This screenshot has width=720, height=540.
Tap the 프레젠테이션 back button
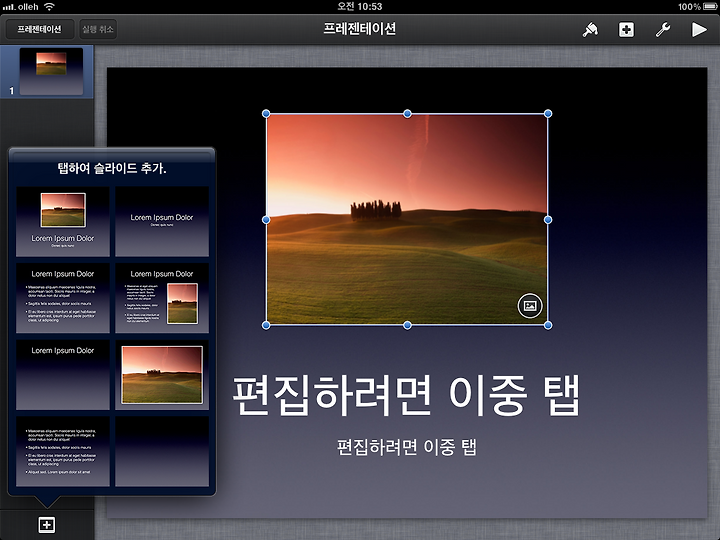(39, 29)
